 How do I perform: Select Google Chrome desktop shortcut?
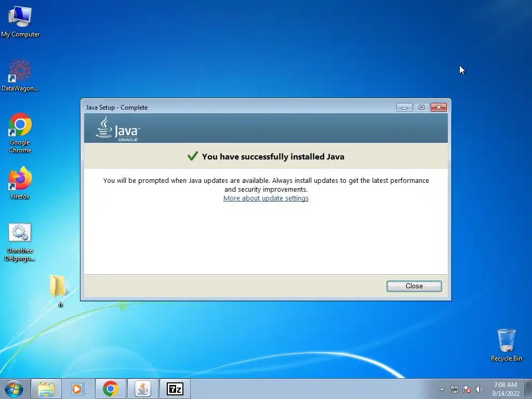20,133
